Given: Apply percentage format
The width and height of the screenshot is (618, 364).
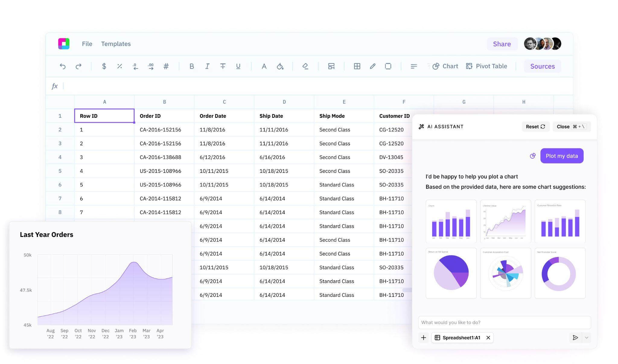Looking at the screenshot, I should coord(119,66).
